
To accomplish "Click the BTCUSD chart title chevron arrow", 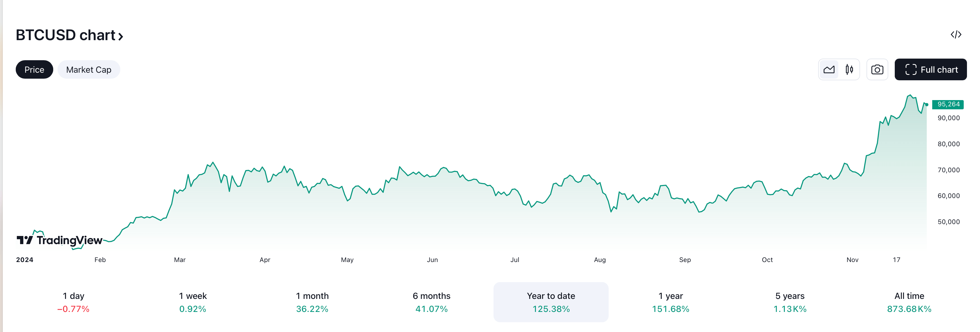I will click(121, 36).
